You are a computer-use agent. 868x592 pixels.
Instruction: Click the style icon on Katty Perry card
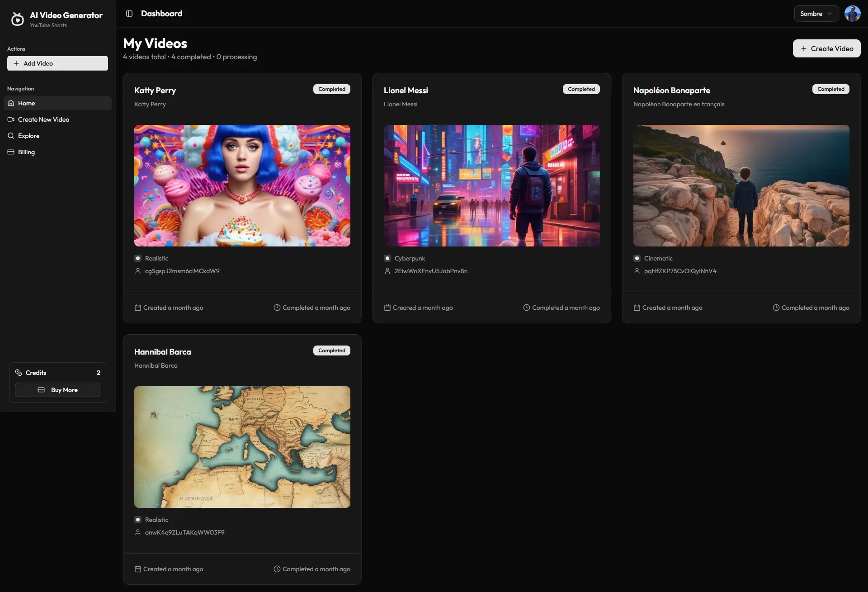tap(138, 258)
